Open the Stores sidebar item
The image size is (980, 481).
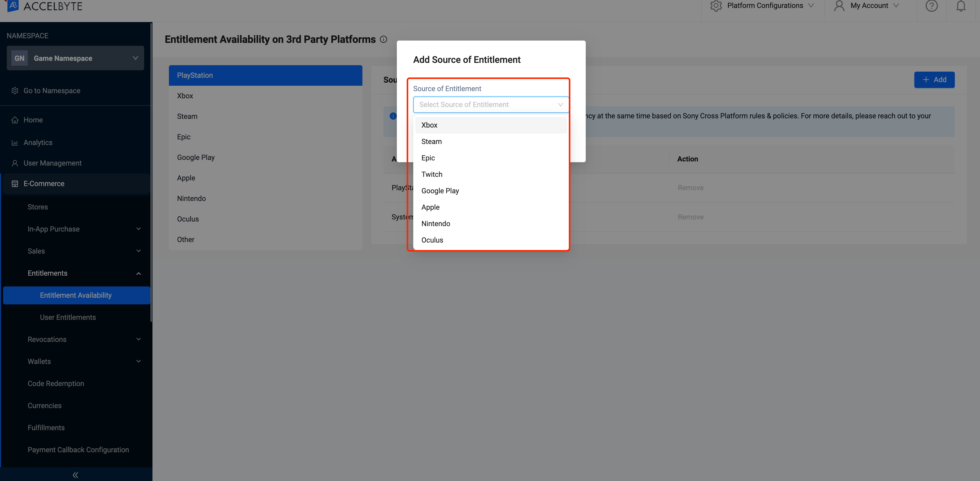coord(38,207)
